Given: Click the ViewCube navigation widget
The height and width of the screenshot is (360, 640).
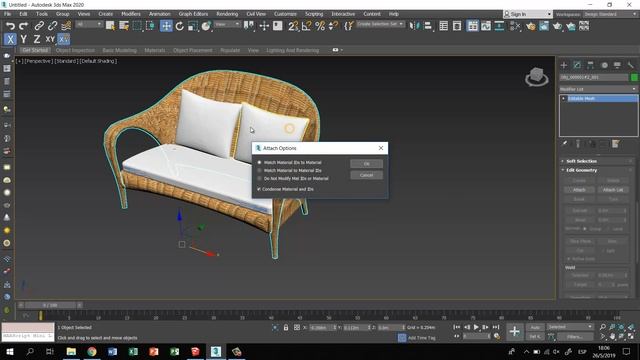Looking at the screenshot, I should tap(536, 76).
